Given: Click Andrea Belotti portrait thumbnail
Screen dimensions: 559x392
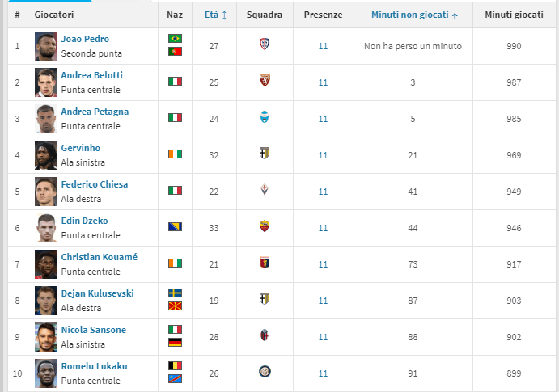Looking at the screenshot, I should click(46, 82).
